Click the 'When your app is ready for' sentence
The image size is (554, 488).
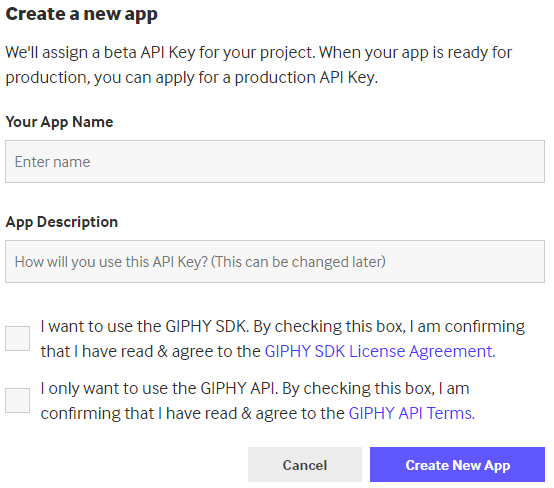point(416,53)
